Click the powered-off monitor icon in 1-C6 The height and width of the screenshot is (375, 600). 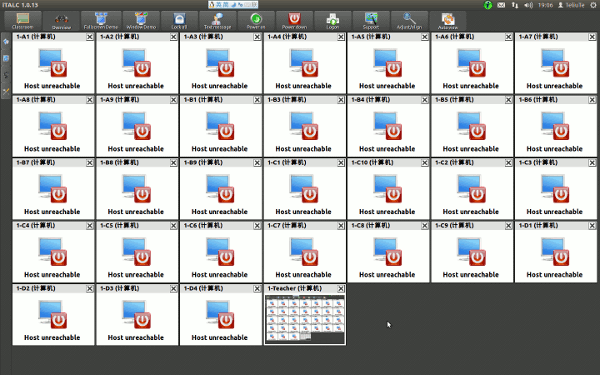click(x=220, y=252)
